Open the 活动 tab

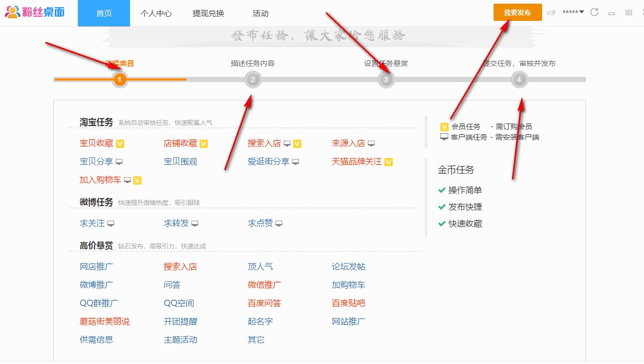(x=261, y=13)
